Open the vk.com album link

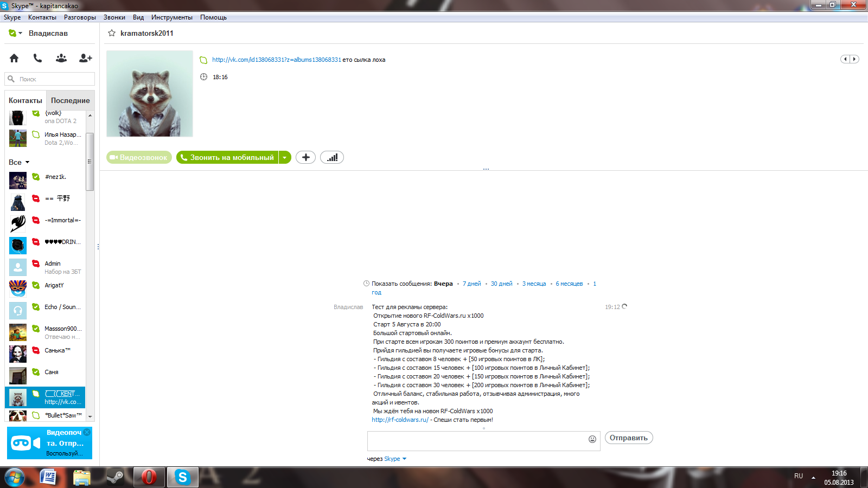(277, 60)
